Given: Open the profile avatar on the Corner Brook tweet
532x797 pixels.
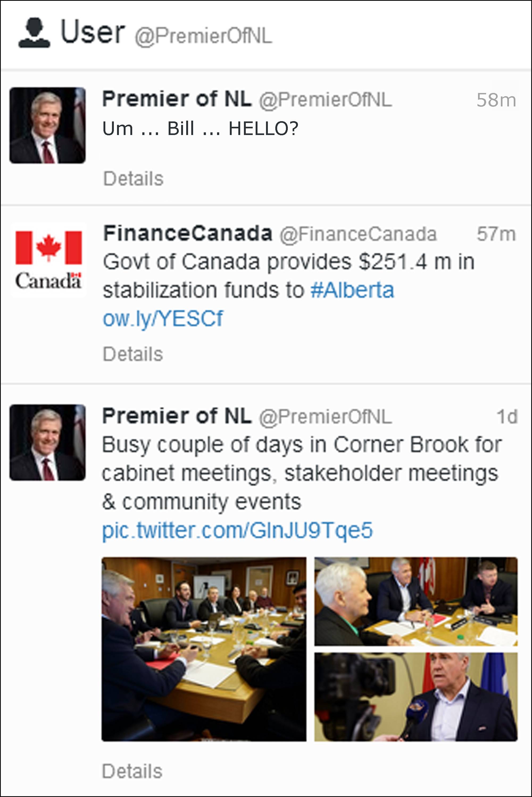Looking at the screenshot, I should coord(48,443).
